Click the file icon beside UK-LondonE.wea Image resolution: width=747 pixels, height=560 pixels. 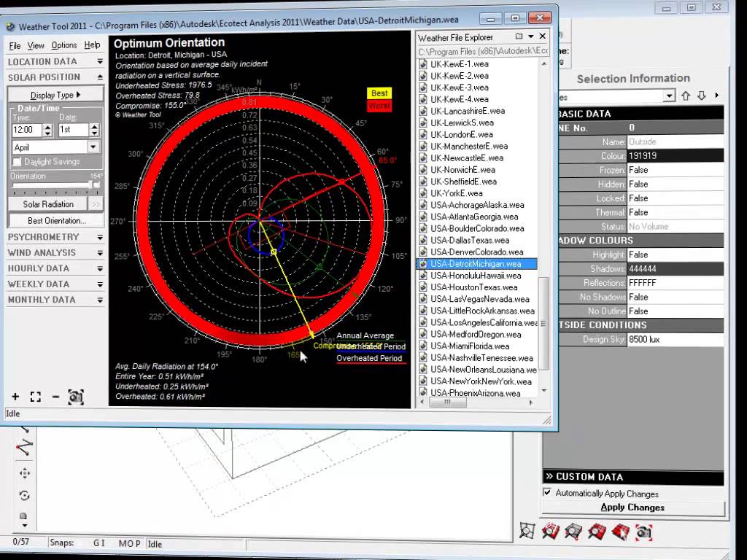pyautogui.click(x=422, y=134)
